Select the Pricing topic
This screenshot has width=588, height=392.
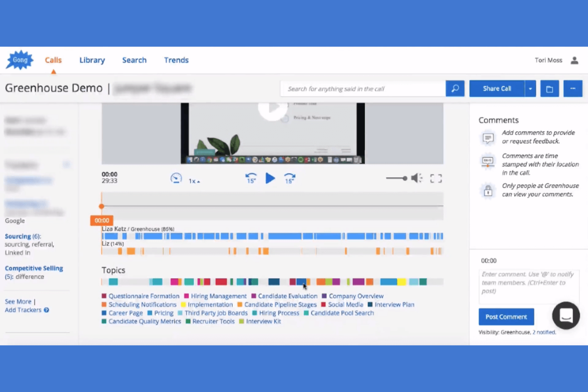click(161, 313)
